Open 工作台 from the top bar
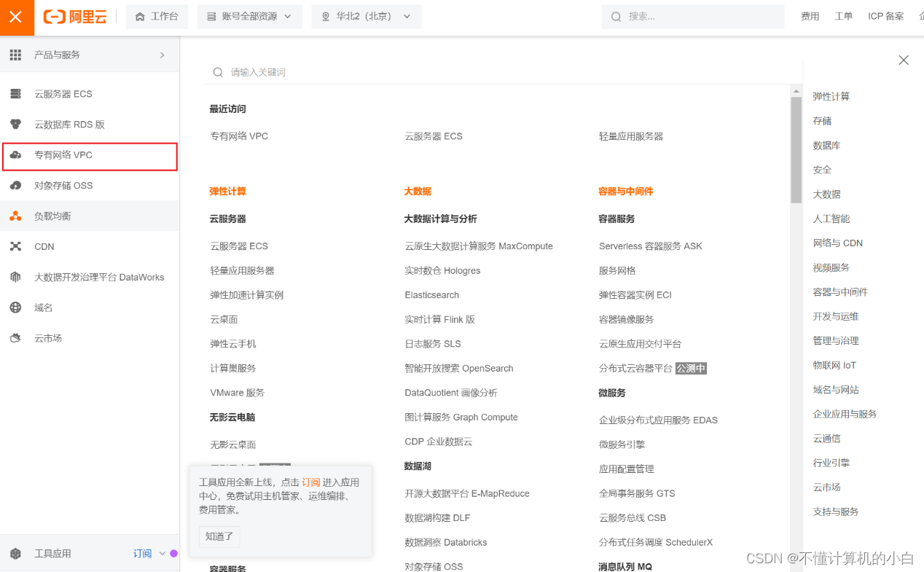This screenshot has height=572, width=924. click(157, 17)
